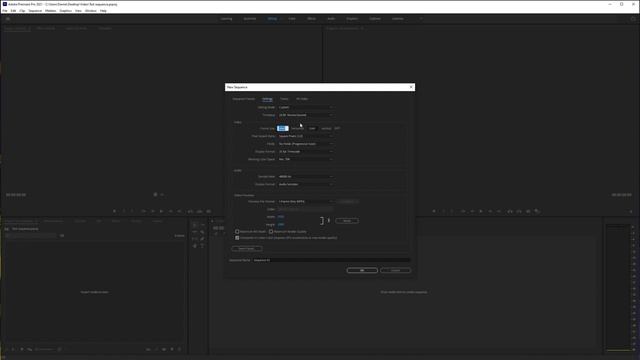Viewport: 640px width, 360px height.
Task: Open the Pixel Aspect Ratio dropdown
Action: point(306,136)
